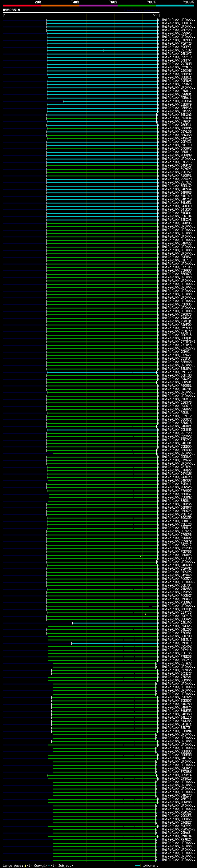Click the UniRef100_Q7RV01 label
This screenshot has width=197, height=868.
coord(177,676)
